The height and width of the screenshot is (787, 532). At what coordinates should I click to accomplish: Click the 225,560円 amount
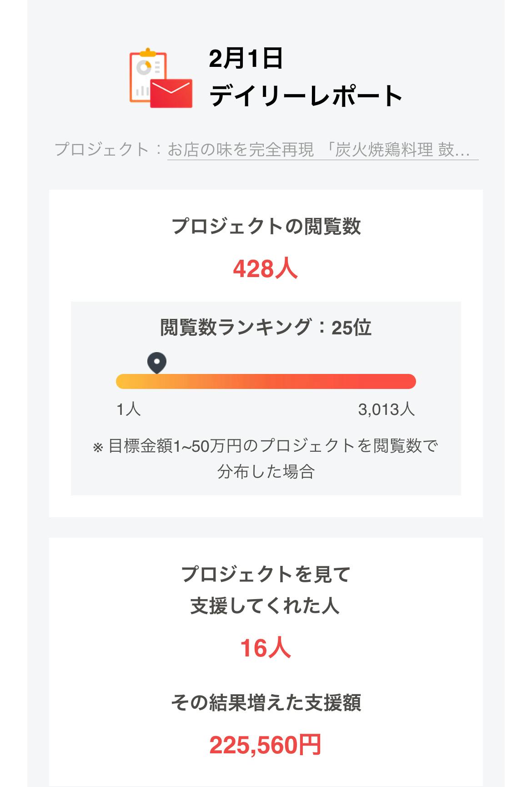(266, 745)
